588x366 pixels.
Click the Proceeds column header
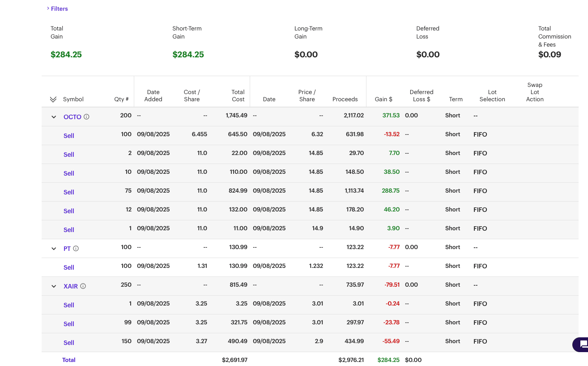click(345, 99)
